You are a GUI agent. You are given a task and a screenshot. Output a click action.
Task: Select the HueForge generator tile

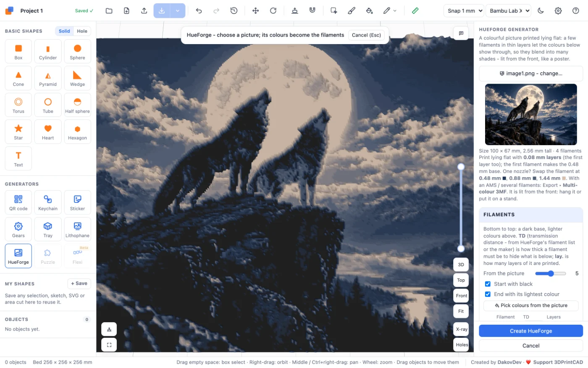[x=18, y=256]
